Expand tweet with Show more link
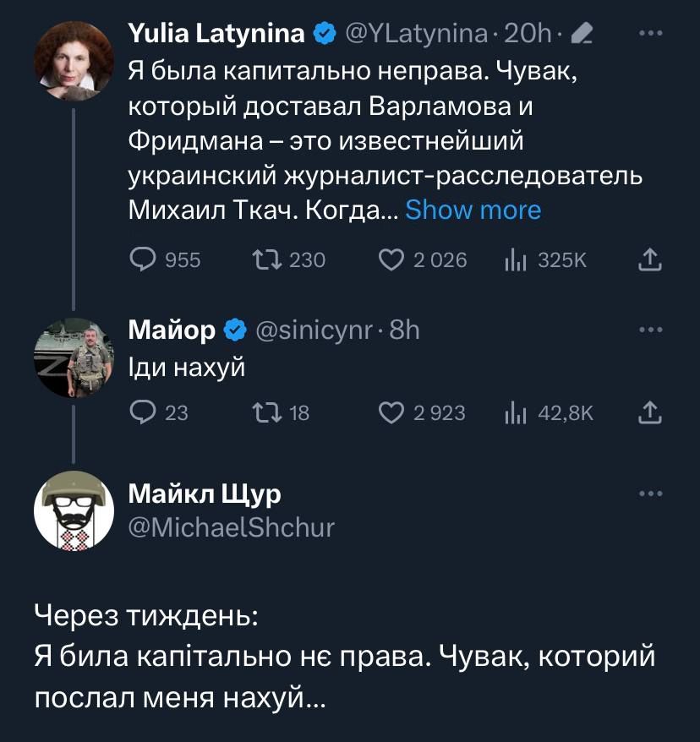 [473, 210]
